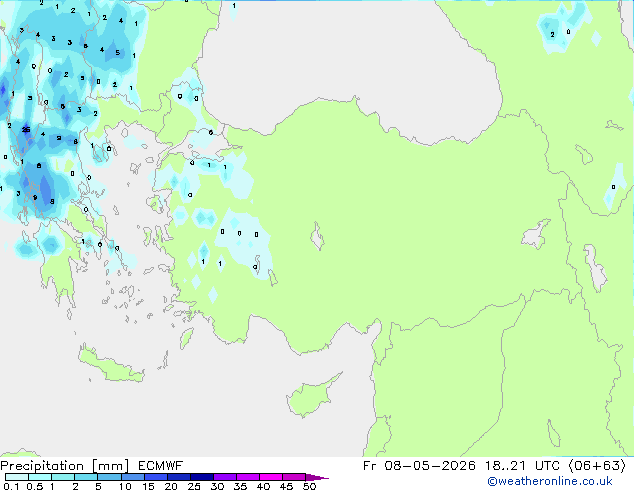The image size is (634, 490).
Task: Click the date '08-05-2026' text
Action: pos(430,466)
